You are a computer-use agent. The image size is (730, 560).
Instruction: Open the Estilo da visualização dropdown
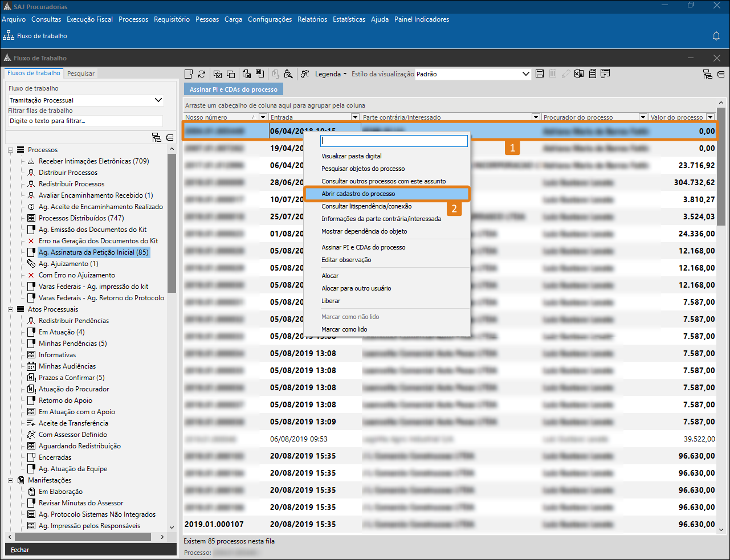coord(525,74)
